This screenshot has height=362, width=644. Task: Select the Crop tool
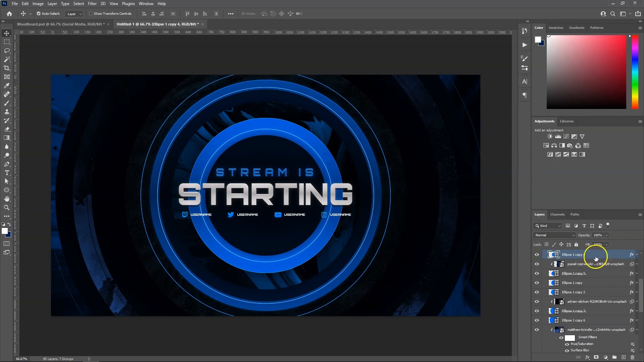tap(7, 68)
